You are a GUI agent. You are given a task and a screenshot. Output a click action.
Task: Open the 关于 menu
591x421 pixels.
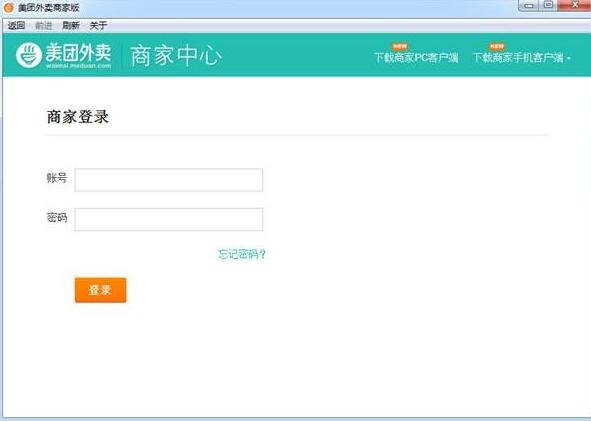click(x=98, y=26)
